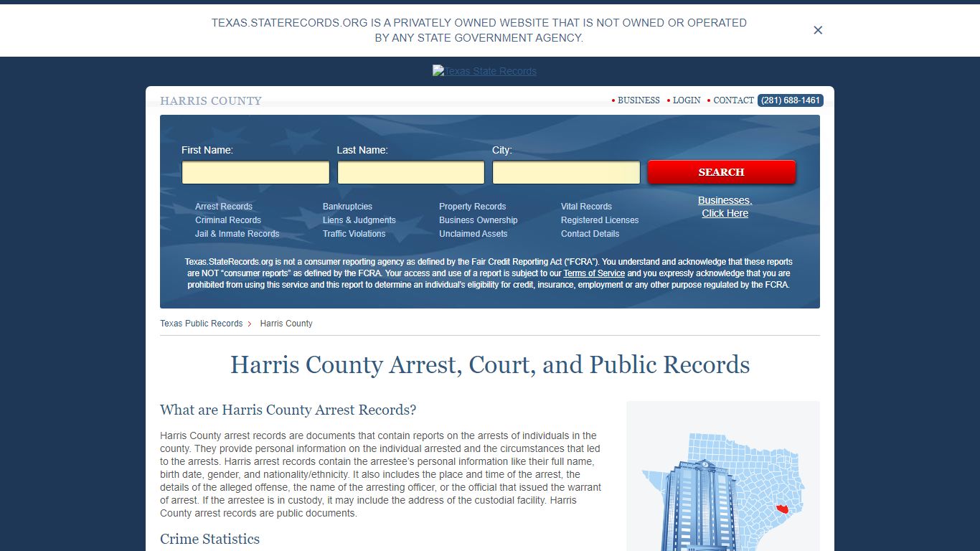Select Jail & Inmate Records category
Image resolution: width=980 pixels, height=551 pixels.
[x=237, y=234]
